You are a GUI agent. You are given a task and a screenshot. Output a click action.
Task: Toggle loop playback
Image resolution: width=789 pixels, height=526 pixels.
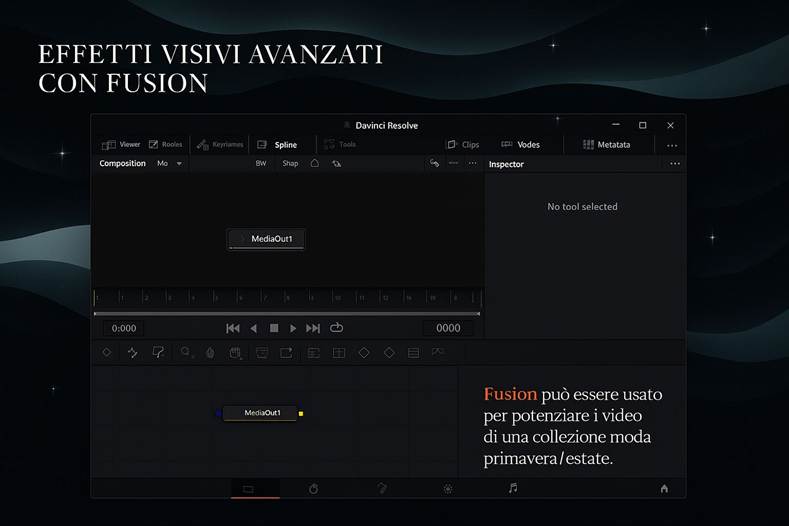(x=336, y=328)
